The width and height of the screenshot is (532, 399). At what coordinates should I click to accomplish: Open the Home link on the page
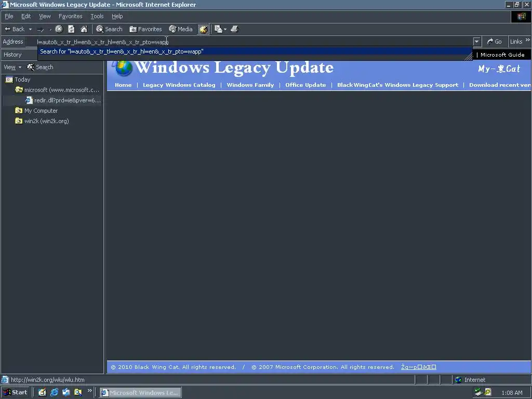coord(123,85)
